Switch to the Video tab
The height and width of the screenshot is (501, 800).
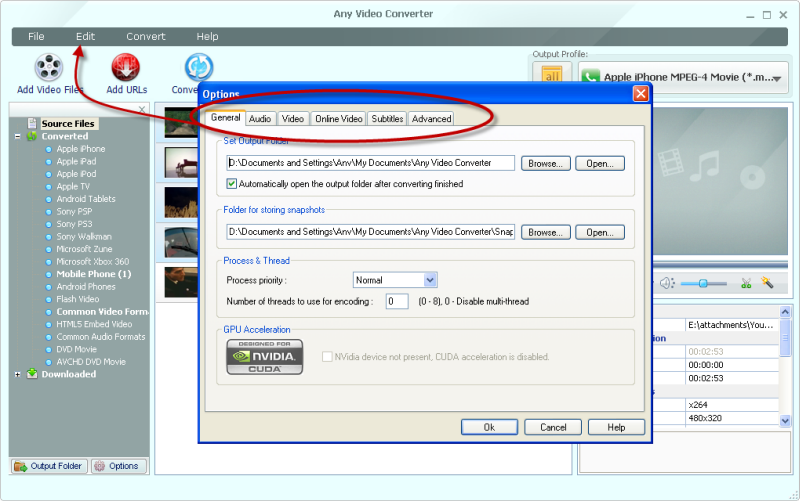293,119
